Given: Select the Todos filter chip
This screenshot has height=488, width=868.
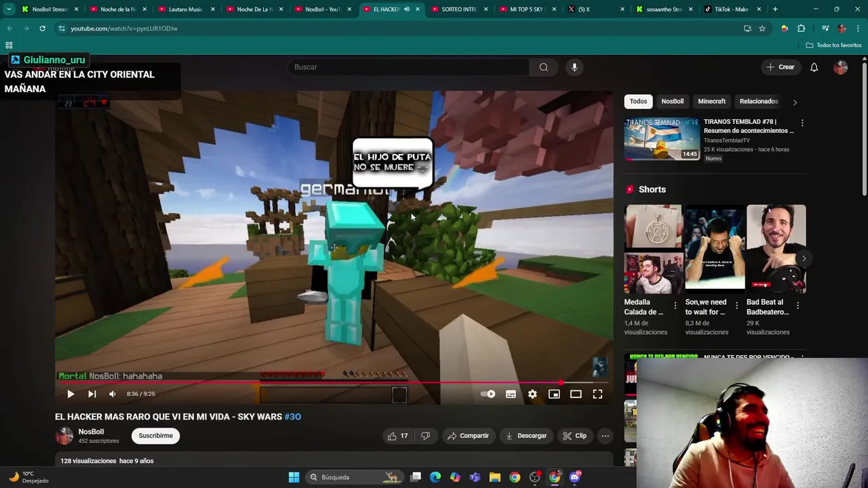Looking at the screenshot, I should pos(638,101).
